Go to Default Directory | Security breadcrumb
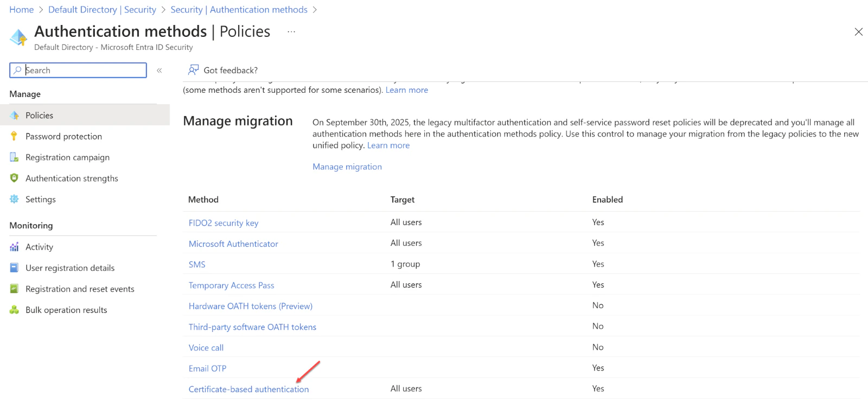This screenshot has width=868, height=402. point(102,10)
